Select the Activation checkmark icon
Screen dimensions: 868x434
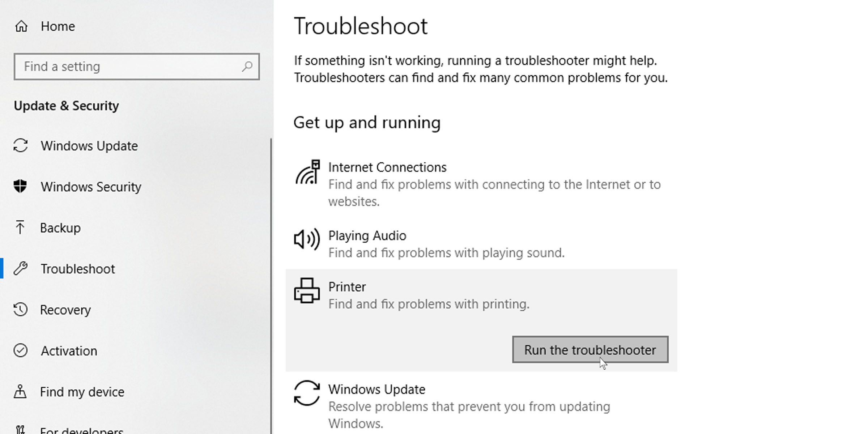click(21, 350)
